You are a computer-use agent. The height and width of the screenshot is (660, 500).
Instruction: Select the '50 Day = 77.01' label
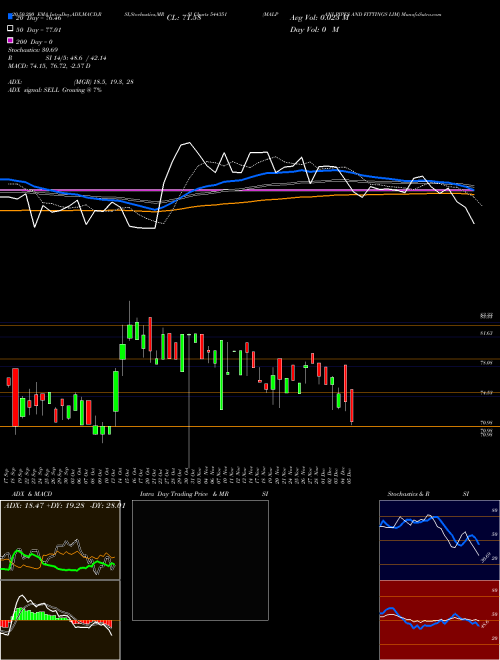39,30
